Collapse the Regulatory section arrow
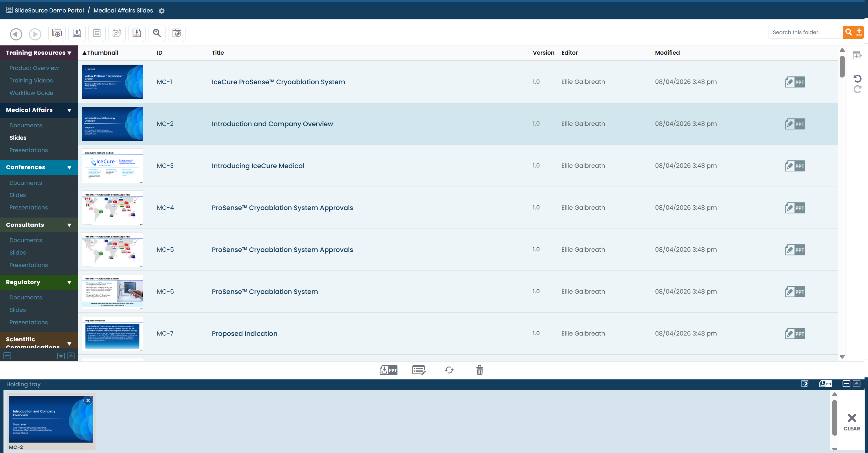868x453 pixels. [x=69, y=282]
